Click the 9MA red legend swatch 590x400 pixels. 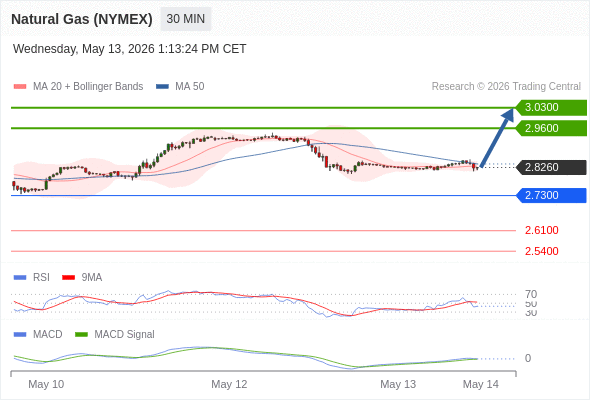point(68,278)
